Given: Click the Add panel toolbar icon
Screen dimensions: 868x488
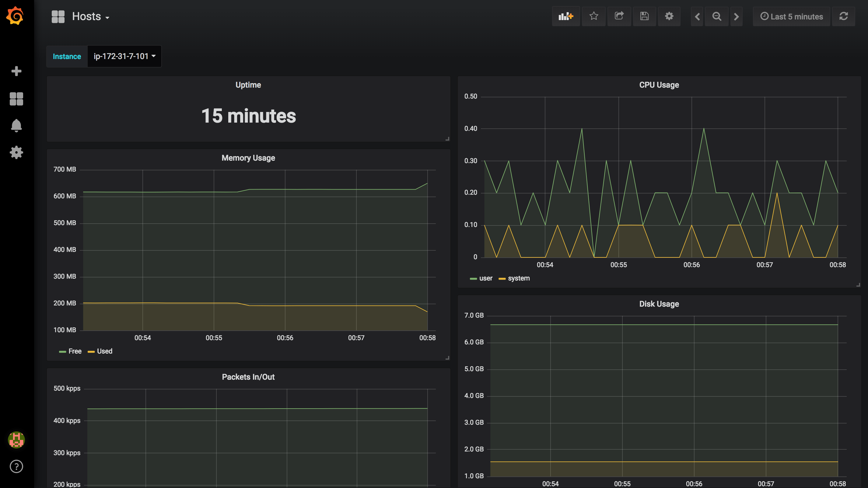Looking at the screenshot, I should click(566, 16).
